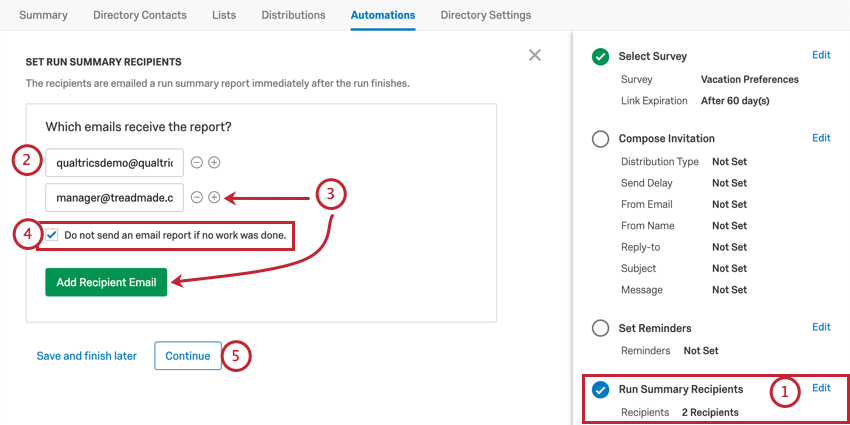Click the qualtricsdemo email input field
850x425 pixels.
(x=114, y=163)
